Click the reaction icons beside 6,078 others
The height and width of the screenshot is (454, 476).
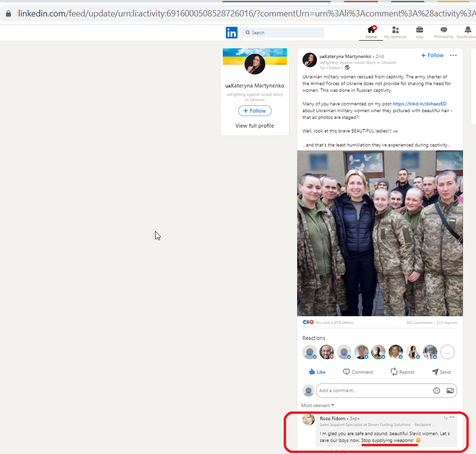(x=308, y=322)
